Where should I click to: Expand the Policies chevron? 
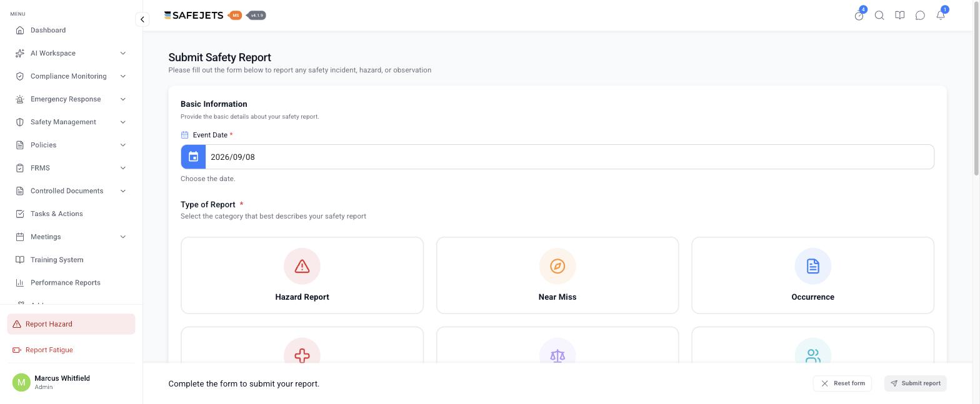pyautogui.click(x=122, y=145)
